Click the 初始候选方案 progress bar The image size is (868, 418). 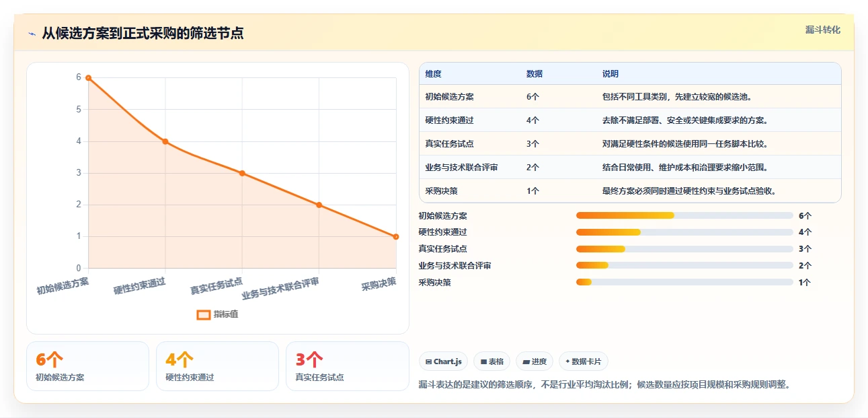click(x=684, y=215)
